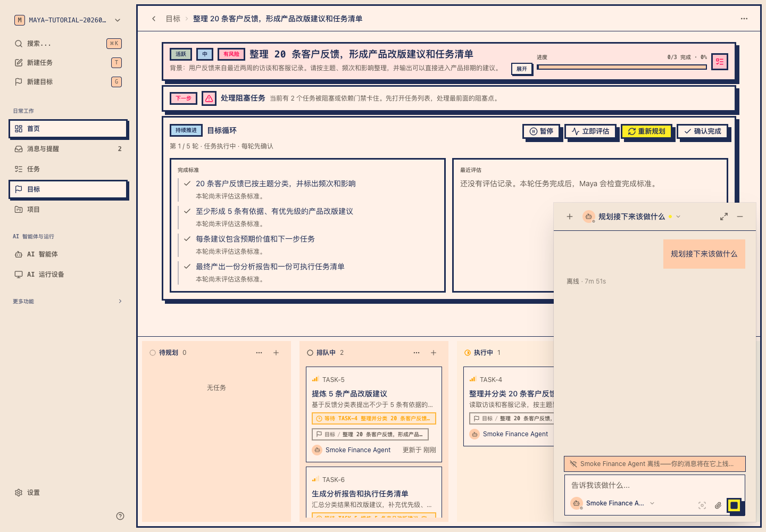The width and height of the screenshot is (766, 532).
Task: Click 立即评估 button
Action: click(590, 131)
